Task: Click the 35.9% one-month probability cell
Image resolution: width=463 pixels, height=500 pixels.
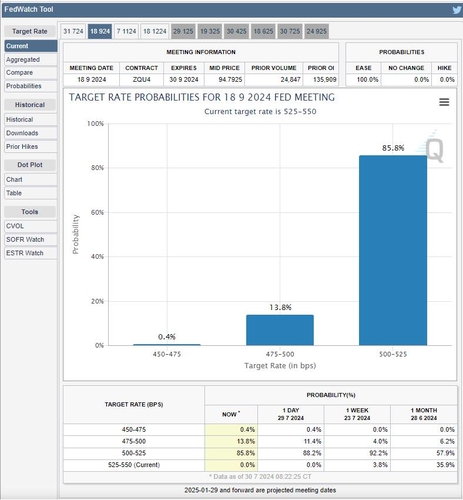Action: [424, 465]
